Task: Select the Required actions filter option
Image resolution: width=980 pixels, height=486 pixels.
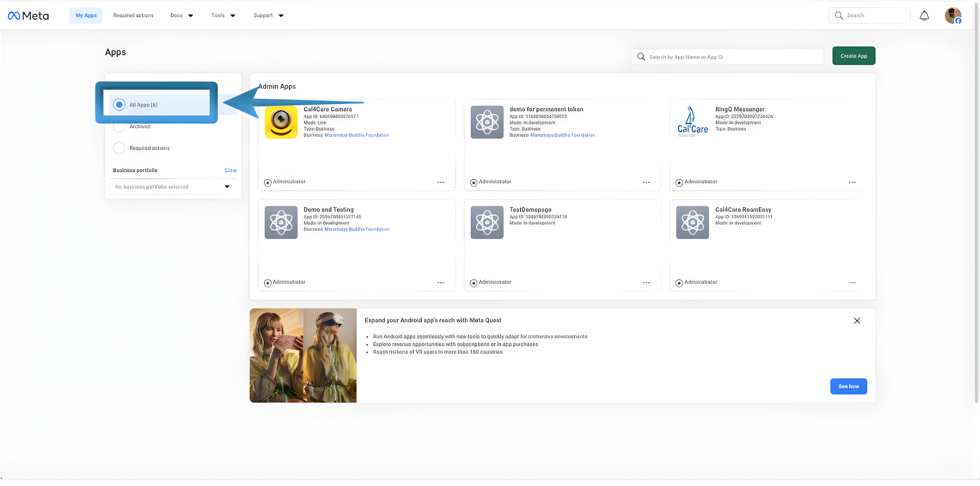Action: 119,148
